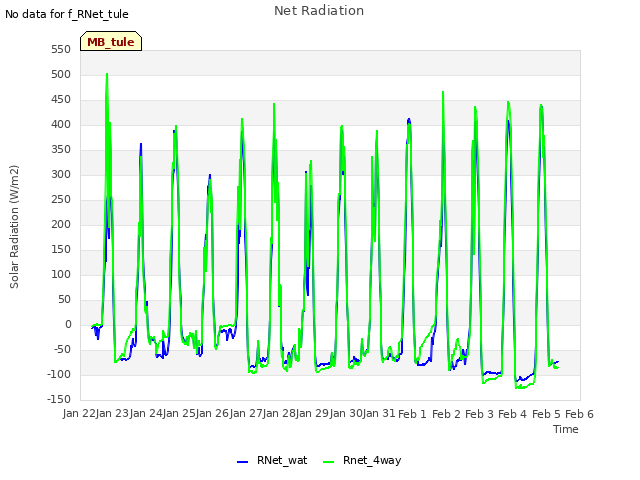
Task: Click the 'No data for f_RNet_tule' message
Action: click(x=67, y=14)
